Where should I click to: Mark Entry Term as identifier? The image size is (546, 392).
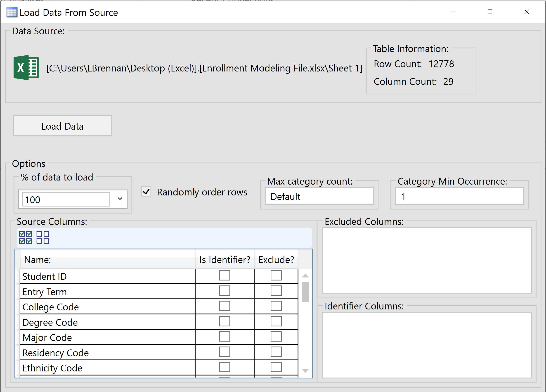(x=224, y=291)
